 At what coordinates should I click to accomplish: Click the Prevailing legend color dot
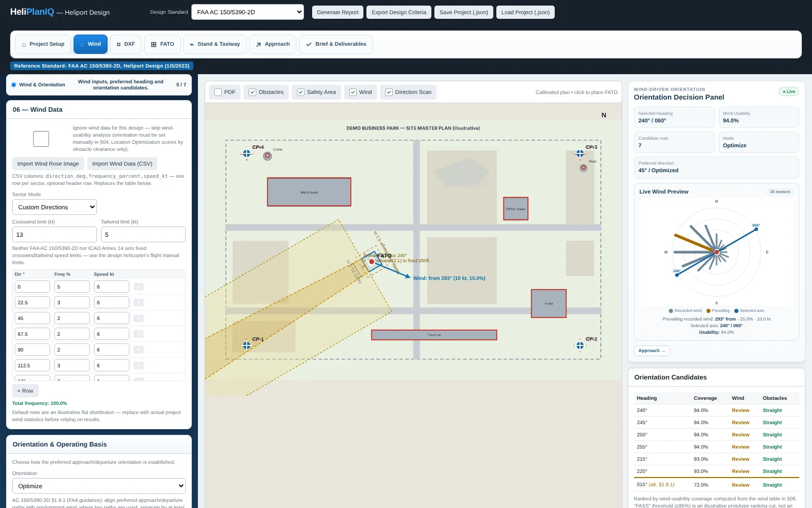tap(708, 311)
